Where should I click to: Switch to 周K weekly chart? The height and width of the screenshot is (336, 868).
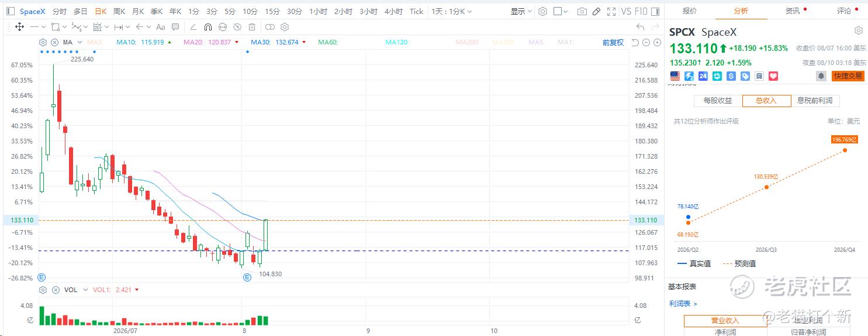pos(119,11)
